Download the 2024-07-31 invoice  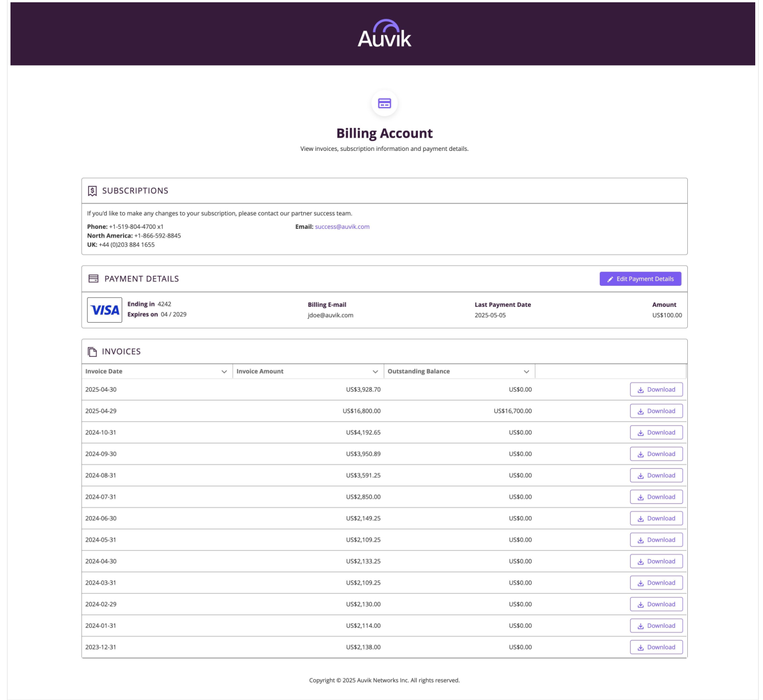pos(656,497)
